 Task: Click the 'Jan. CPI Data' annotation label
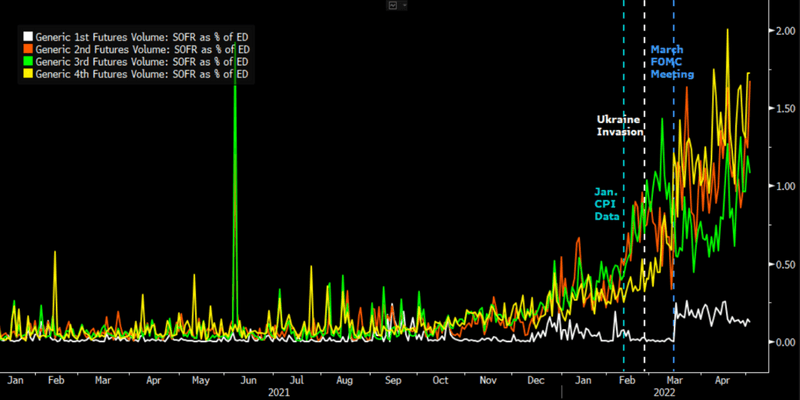(x=607, y=205)
